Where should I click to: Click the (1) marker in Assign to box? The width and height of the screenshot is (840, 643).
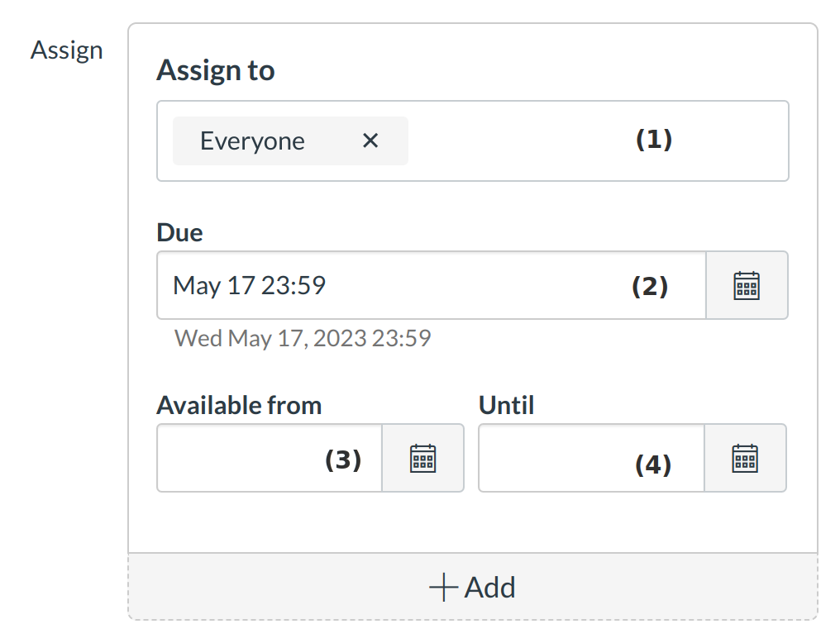point(654,140)
